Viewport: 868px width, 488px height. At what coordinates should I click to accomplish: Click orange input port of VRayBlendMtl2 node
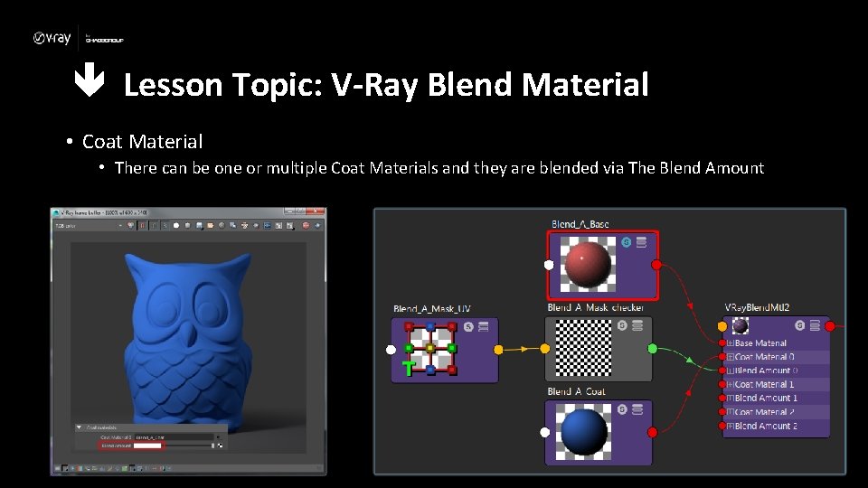pyautogui.click(x=722, y=326)
